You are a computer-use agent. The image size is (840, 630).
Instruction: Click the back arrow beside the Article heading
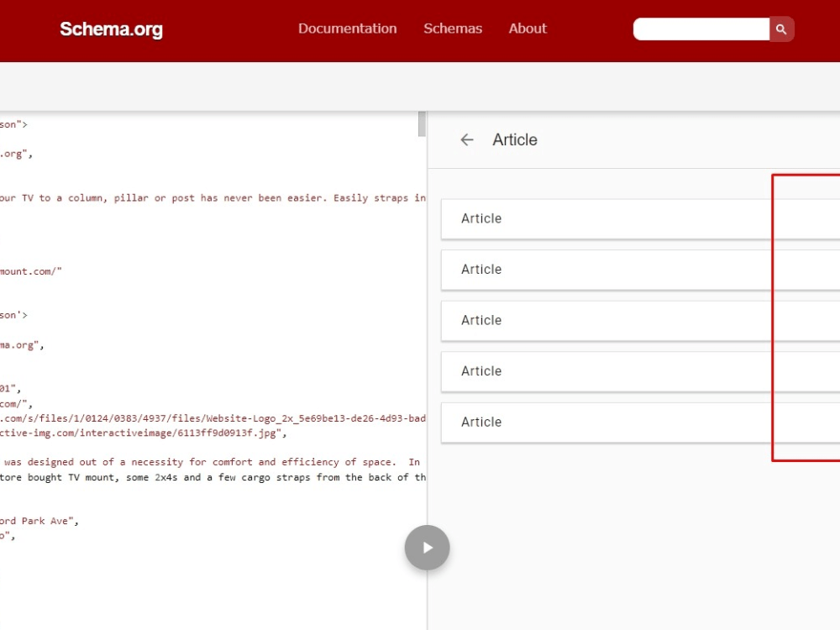pos(467,140)
